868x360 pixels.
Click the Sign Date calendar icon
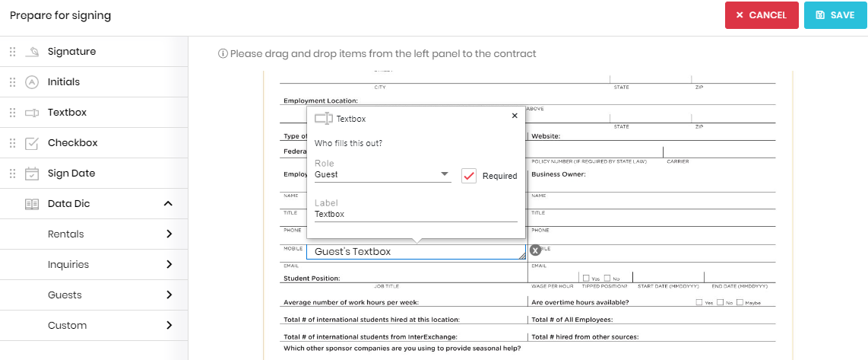click(x=32, y=174)
